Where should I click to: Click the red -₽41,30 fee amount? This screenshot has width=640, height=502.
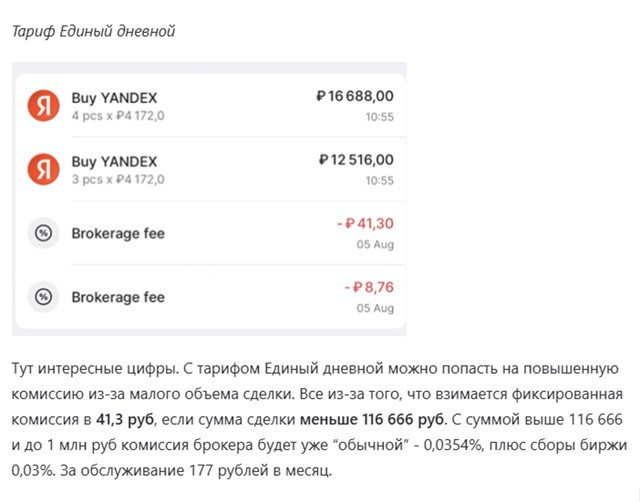click(x=365, y=224)
